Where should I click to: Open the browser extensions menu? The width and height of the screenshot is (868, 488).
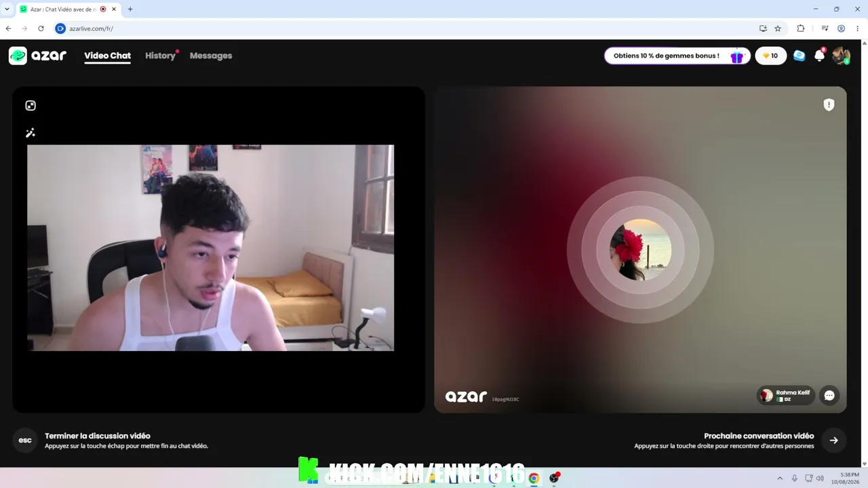[x=800, y=28]
